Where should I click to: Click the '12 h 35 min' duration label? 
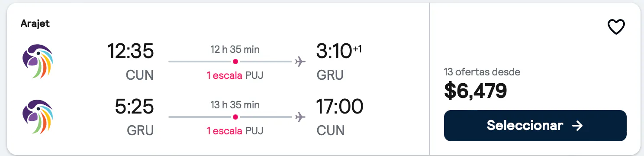(x=234, y=49)
